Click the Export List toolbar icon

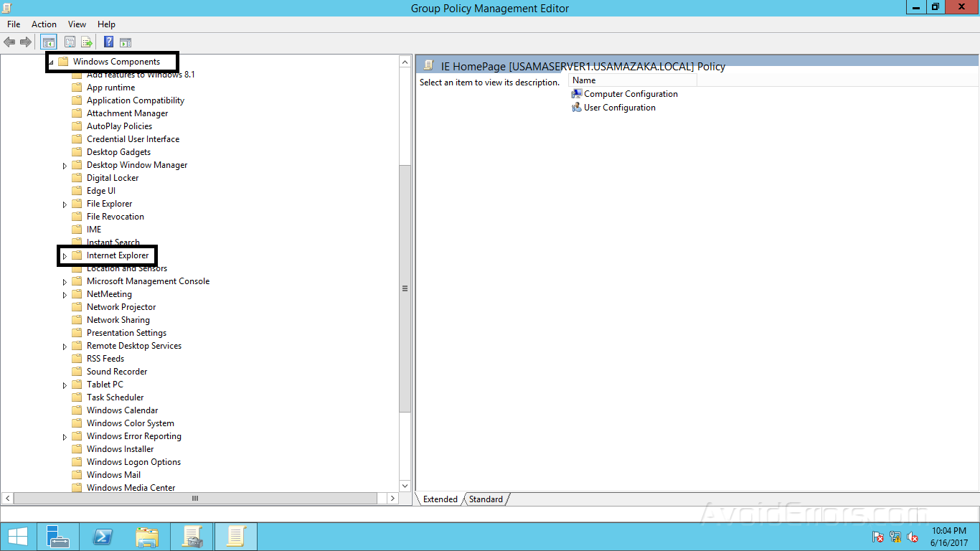(x=86, y=42)
